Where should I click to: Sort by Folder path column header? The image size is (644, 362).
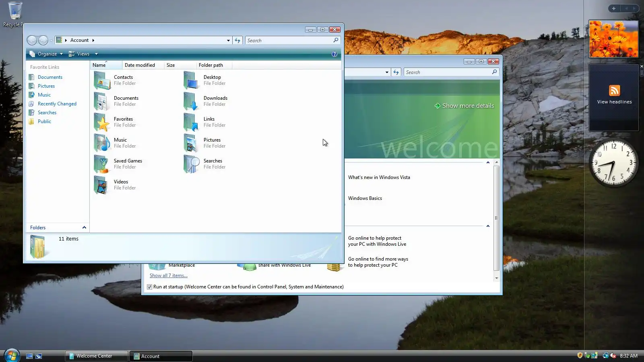(x=214, y=65)
